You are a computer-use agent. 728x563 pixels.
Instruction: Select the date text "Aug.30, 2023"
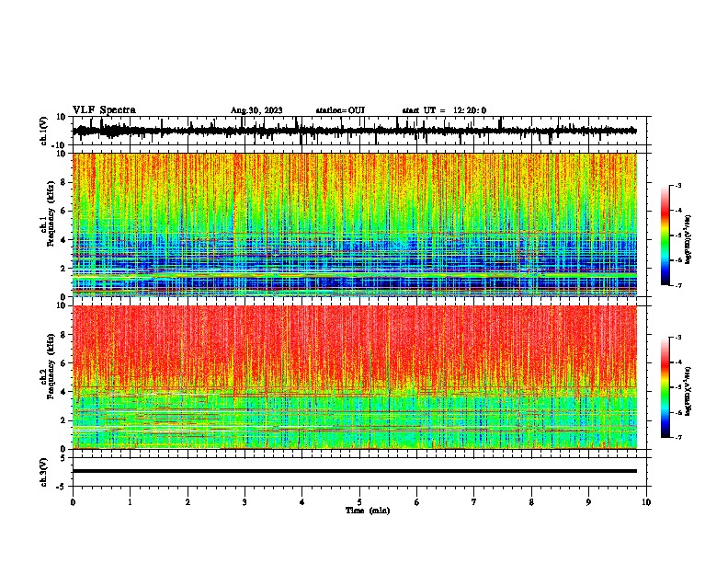coord(256,110)
